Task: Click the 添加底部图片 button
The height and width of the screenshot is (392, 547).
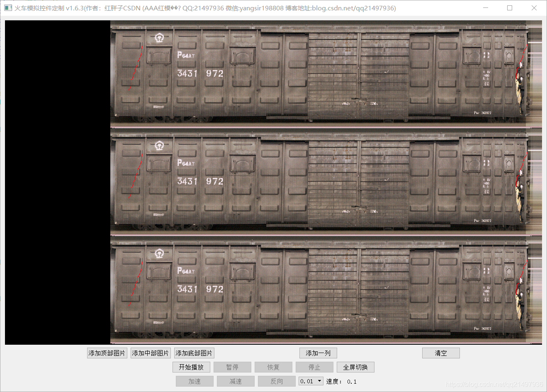Action: [194, 353]
